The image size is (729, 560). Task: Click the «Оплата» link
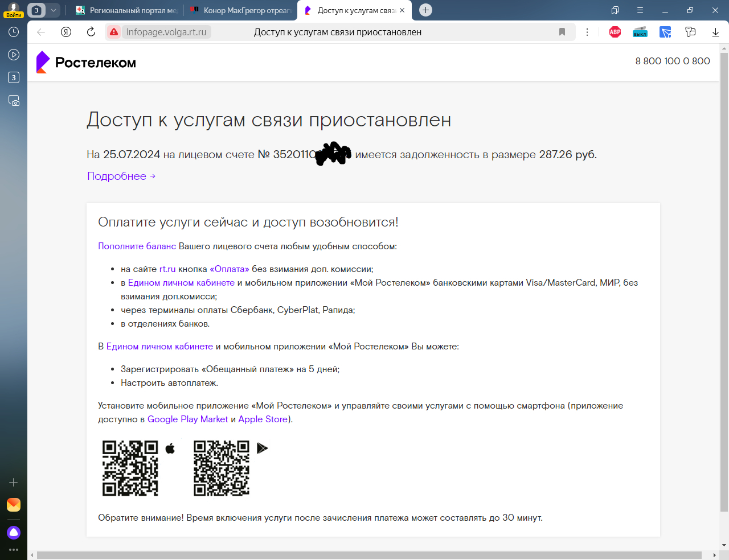[x=230, y=269]
